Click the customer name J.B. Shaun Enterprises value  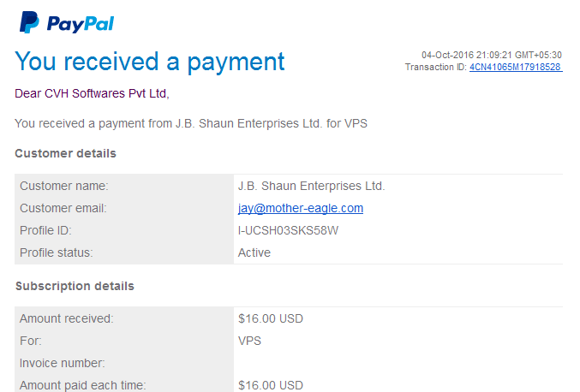tap(312, 186)
